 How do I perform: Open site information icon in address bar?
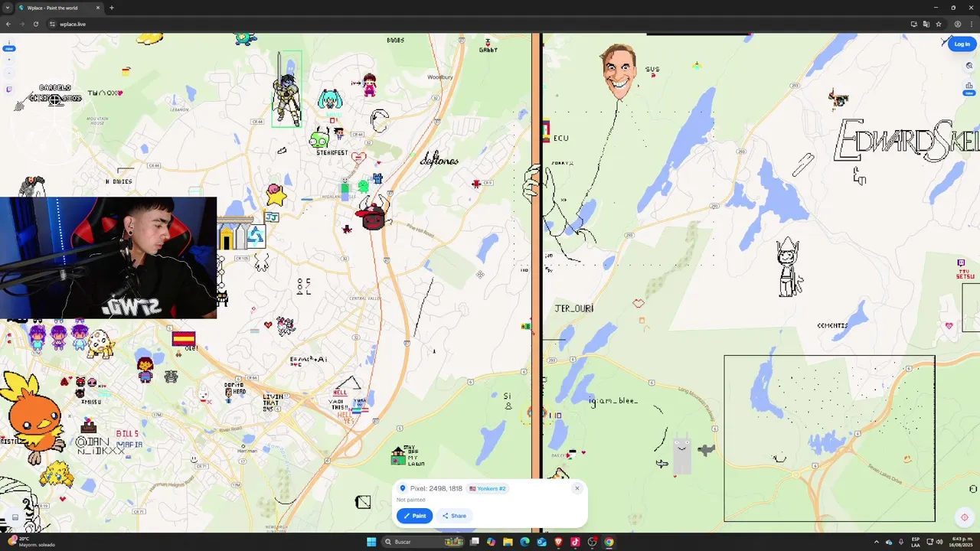coord(52,24)
